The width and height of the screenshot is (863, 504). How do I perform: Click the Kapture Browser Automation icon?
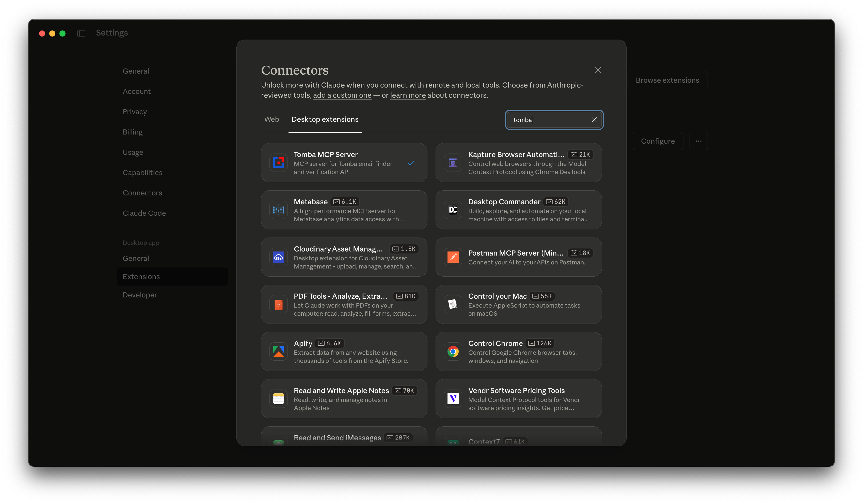pyautogui.click(x=453, y=162)
